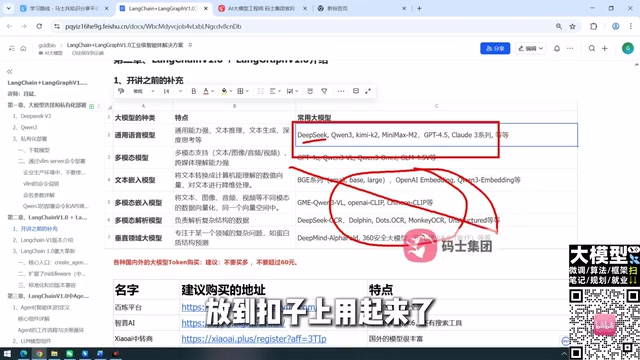Open Chrome from the taskbar
Image resolution: width=640 pixels, height=360 pixels.
(x=39, y=353)
